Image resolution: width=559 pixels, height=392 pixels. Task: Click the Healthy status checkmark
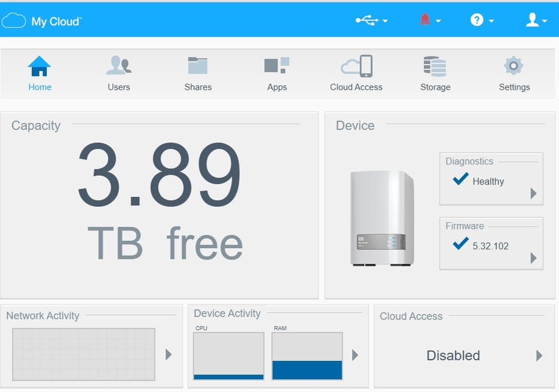(460, 179)
